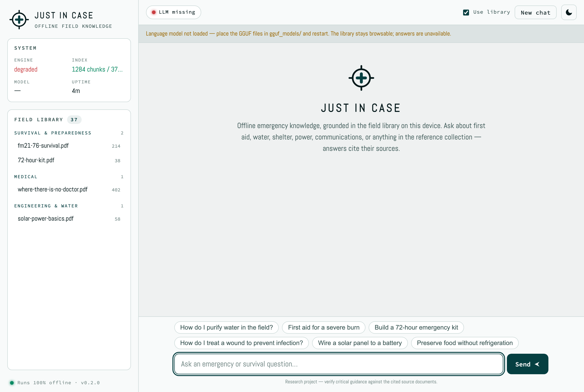
Task: Click the 'OFFLINE FIELD KNOWLEDGE' subtitle
Action: click(x=73, y=26)
